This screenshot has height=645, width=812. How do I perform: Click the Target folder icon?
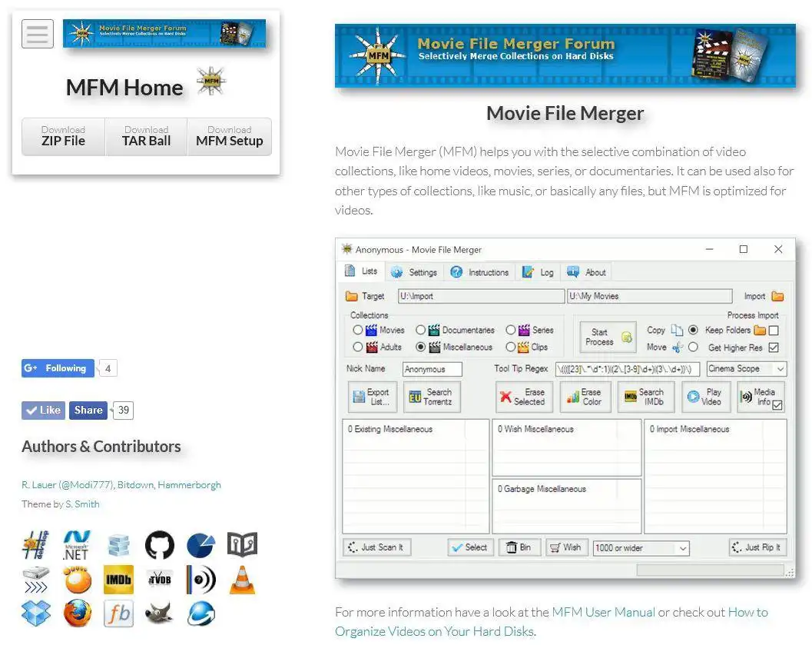[352, 296]
